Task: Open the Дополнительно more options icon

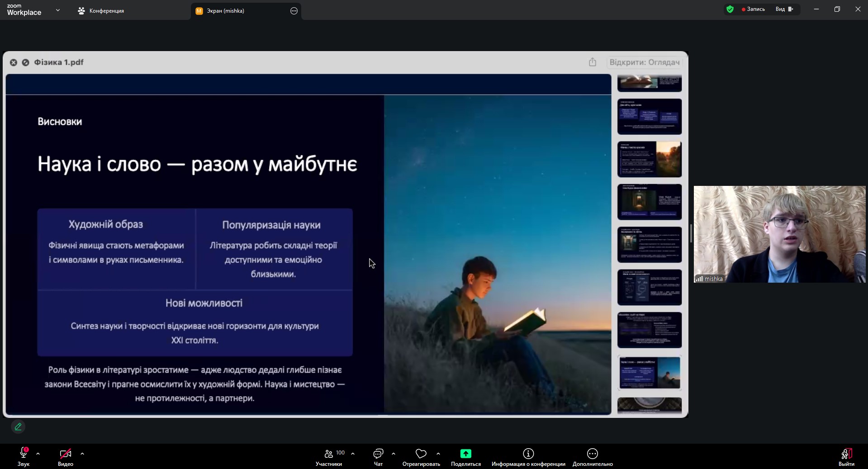Action: 592,454
